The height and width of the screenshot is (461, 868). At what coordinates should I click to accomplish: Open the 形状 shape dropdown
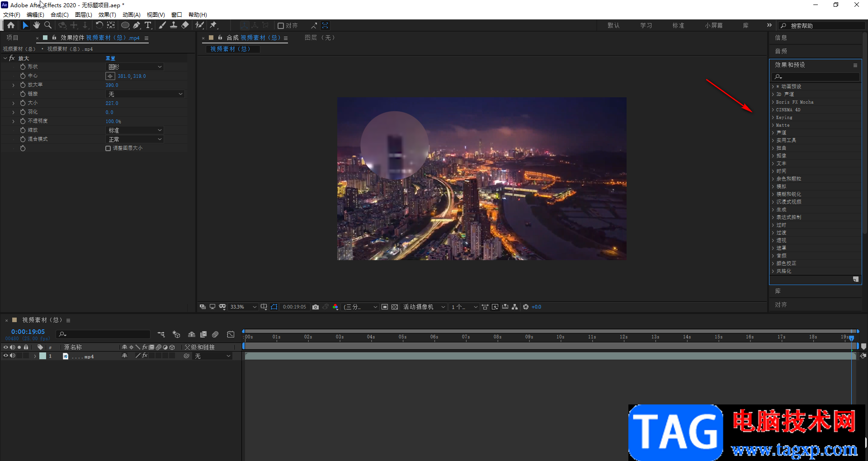[135, 67]
